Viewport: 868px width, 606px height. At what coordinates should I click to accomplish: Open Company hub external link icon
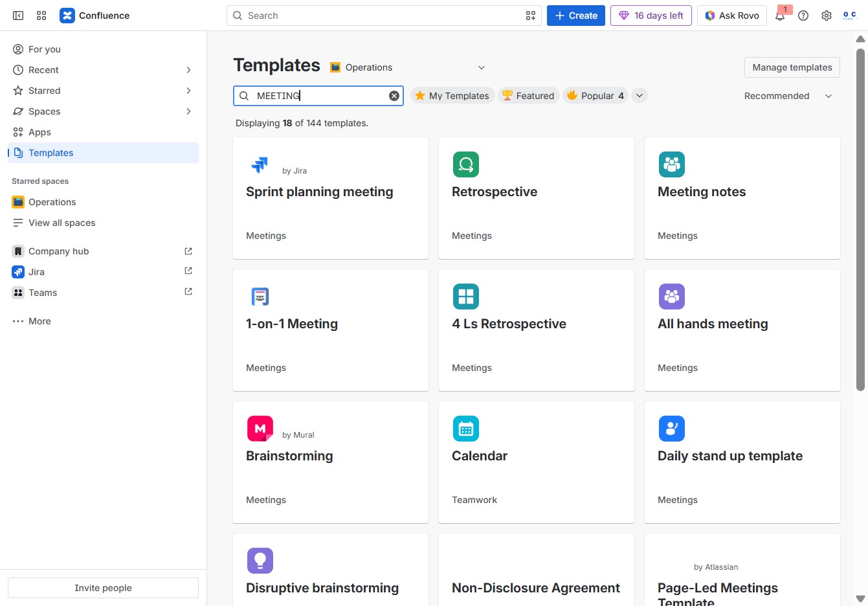click(188, 251)
